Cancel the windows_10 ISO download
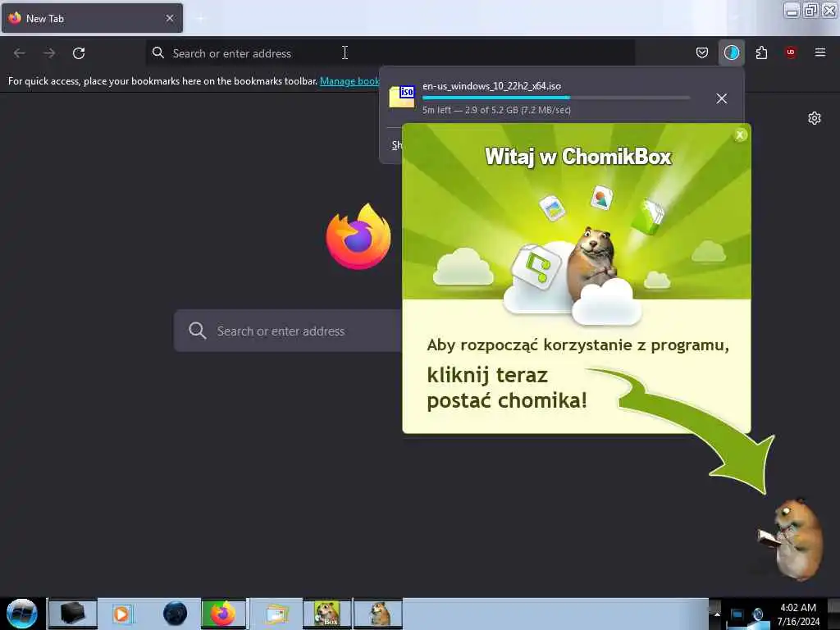 (x=722, y=98)
